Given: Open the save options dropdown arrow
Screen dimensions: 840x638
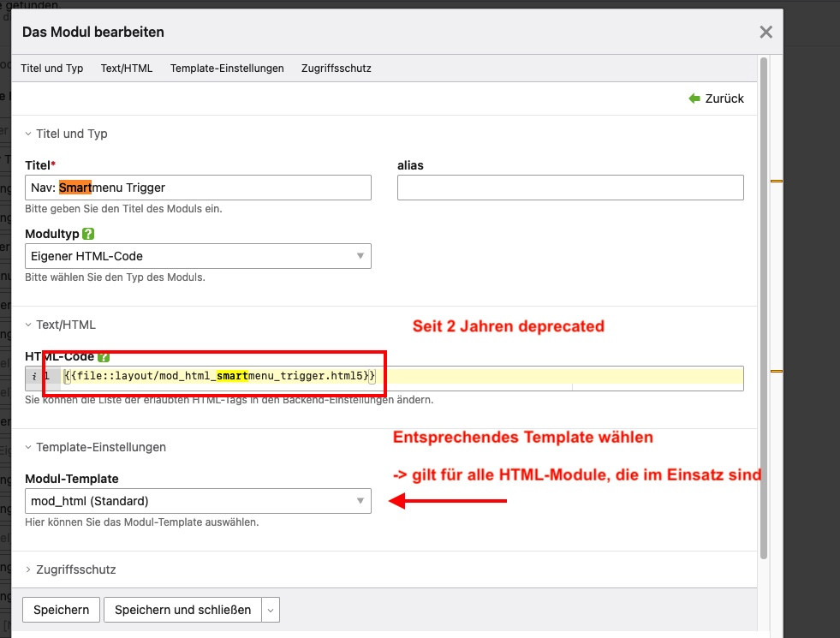Looking at the screenshot, I should coord(271,610).
